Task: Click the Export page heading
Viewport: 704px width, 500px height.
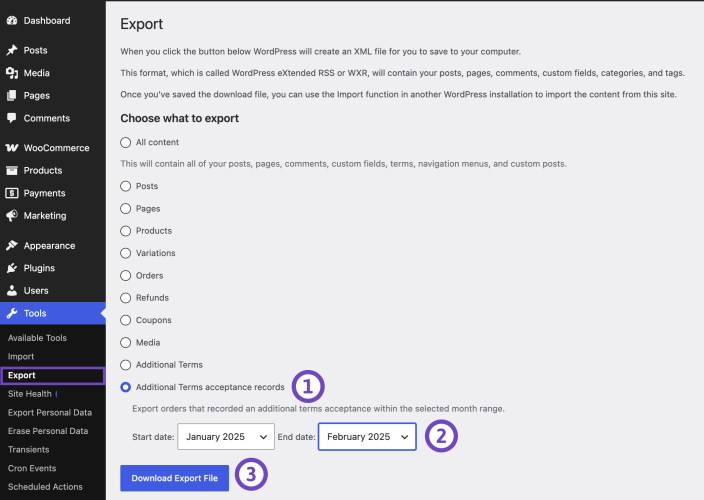Action: [x=141, y=24]
